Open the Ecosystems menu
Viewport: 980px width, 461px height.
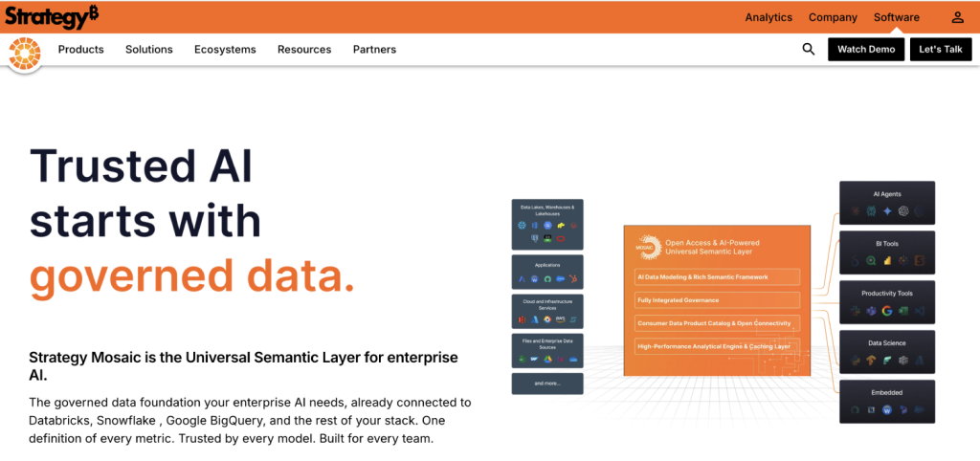pyautogui.click(x=225, y=50)
